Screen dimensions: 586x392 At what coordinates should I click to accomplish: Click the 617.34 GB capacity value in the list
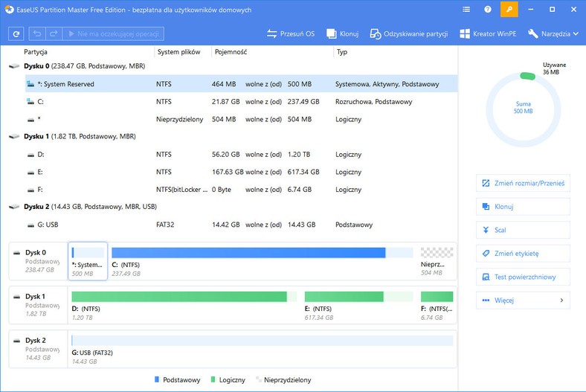(x=303, y=172)
